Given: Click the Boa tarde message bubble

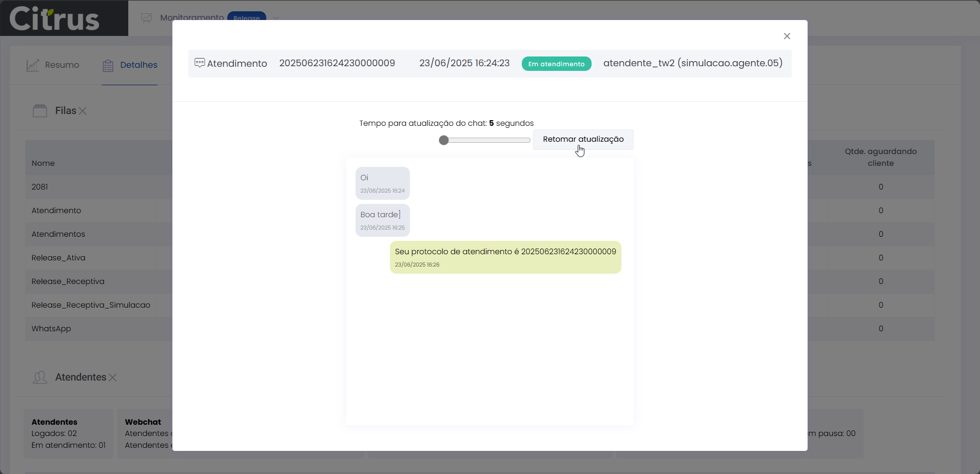Looking at the screenshot, I should [x=382, y=220].
